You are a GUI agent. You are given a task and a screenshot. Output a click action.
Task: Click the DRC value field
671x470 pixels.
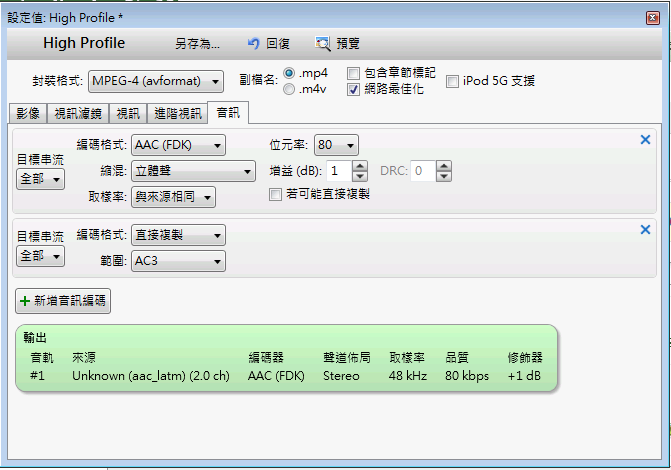424,171
